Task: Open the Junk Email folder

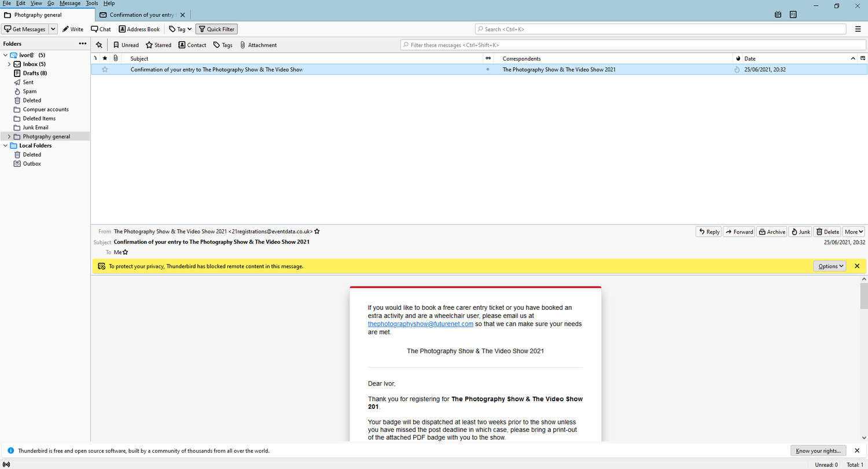Action: 36,127
